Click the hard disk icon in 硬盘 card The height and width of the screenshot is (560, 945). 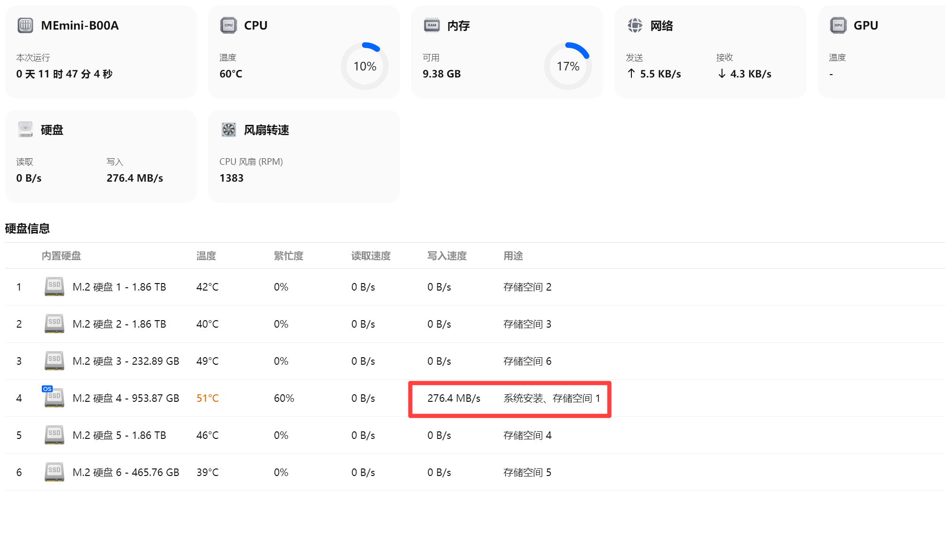pos(25,129)
